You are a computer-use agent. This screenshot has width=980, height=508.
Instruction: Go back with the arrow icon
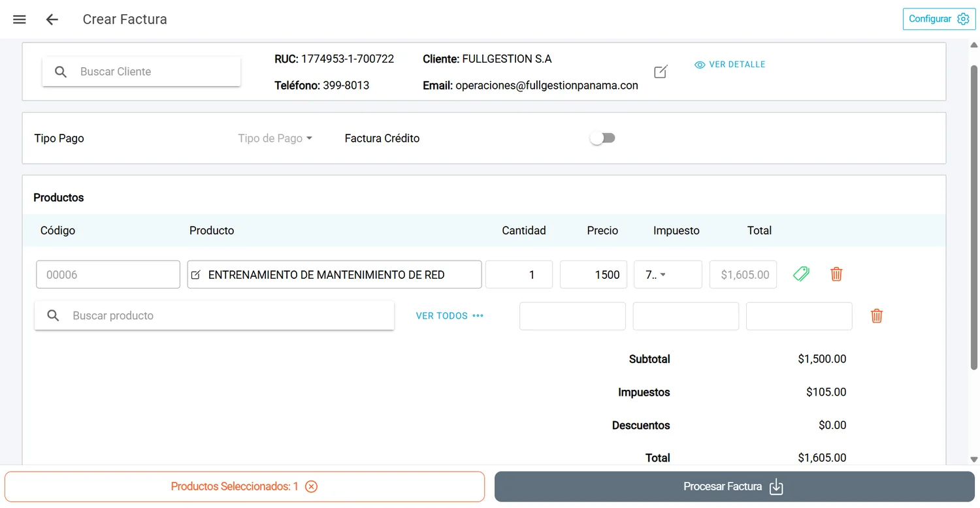click(52, 20)
